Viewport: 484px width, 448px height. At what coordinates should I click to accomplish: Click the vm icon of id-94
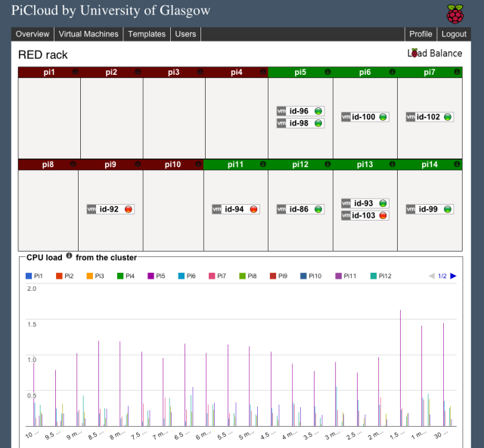coord(217,209)
